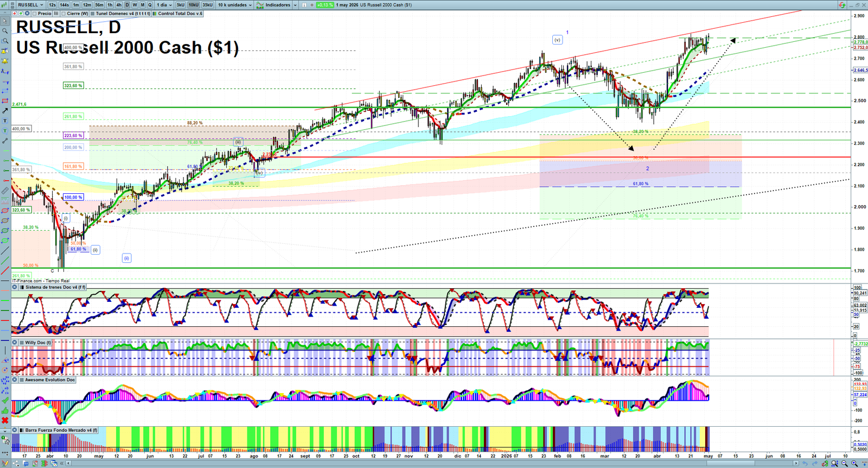Viewport: 868px width, 468px height.
Task: Close the Barra Fuerza Fondo Mercado panel
Action: coord(15,430)
